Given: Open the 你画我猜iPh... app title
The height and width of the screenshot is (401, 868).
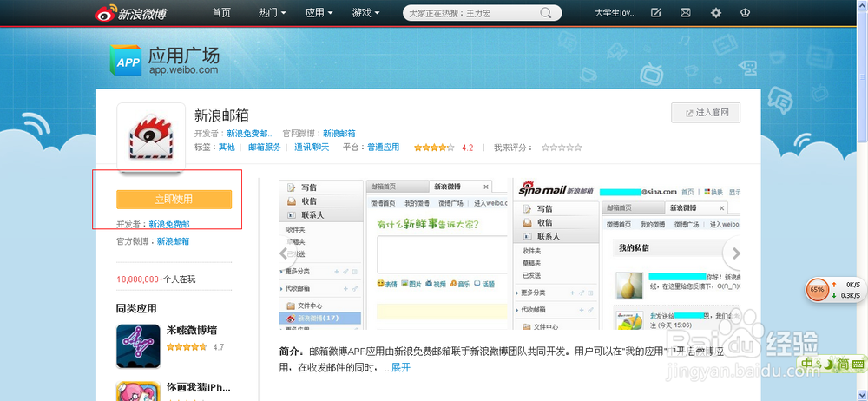Looking at the screenshot, I should point(198,387).
